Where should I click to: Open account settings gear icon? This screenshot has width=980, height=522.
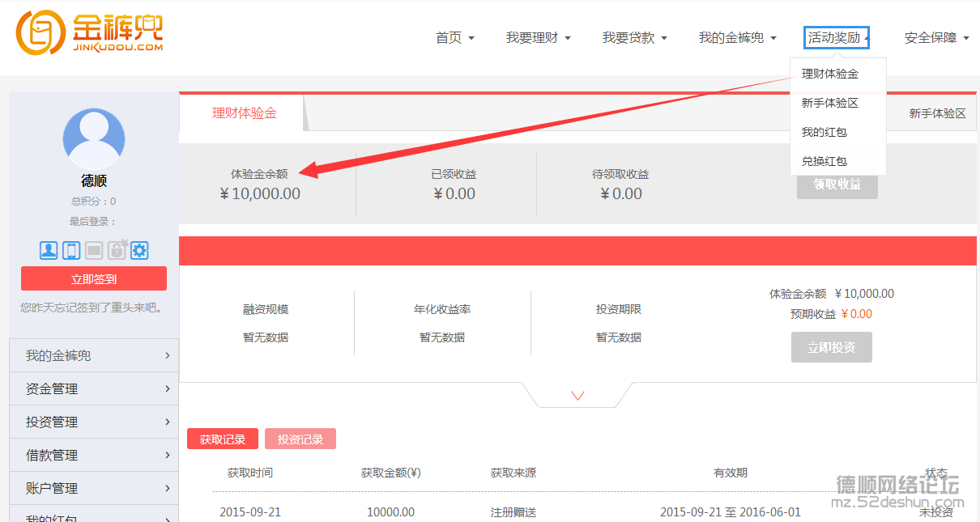(x=139, y=250)
